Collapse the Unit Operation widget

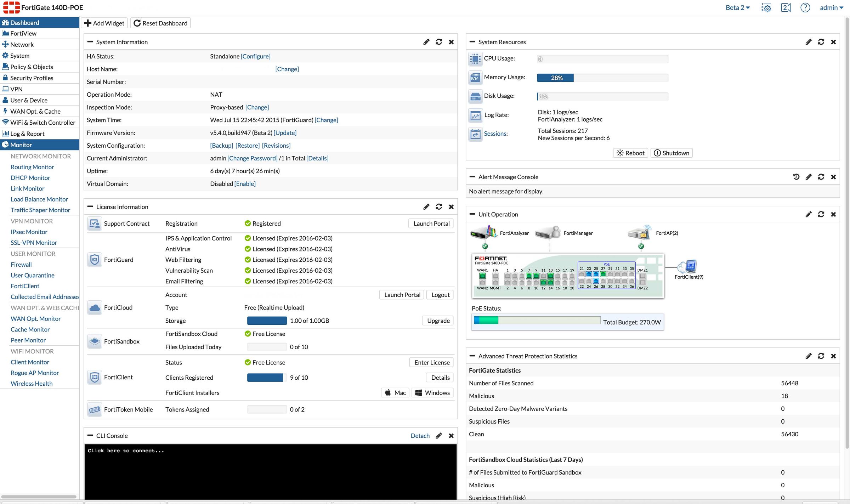pyautogui.click(x=472, y=214)
